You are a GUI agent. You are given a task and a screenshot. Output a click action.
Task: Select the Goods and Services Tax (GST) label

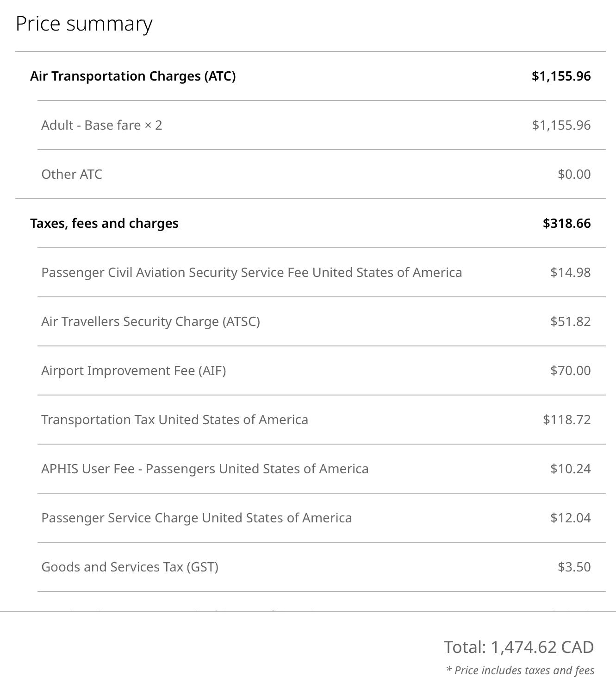click(130, 567)
